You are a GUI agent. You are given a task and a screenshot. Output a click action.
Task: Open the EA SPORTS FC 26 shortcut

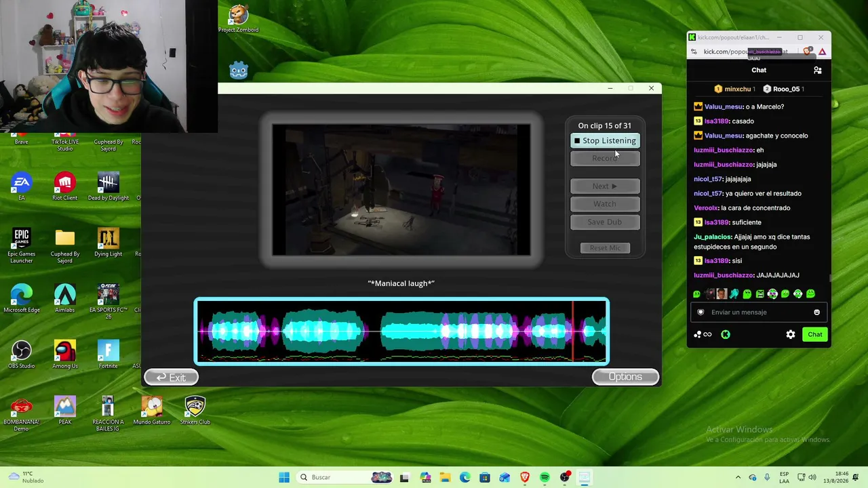click(108, 302)
